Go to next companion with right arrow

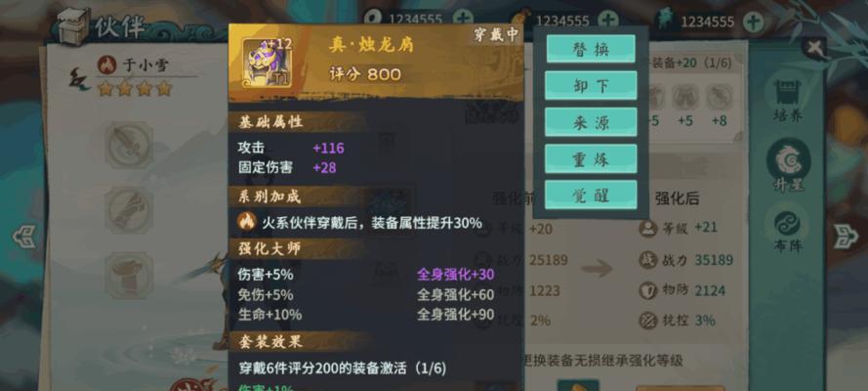click(845, 237)
